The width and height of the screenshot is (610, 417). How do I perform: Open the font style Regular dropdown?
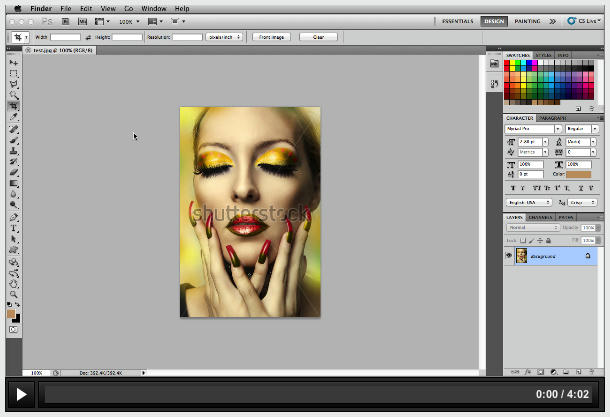(x=582, y=129)
